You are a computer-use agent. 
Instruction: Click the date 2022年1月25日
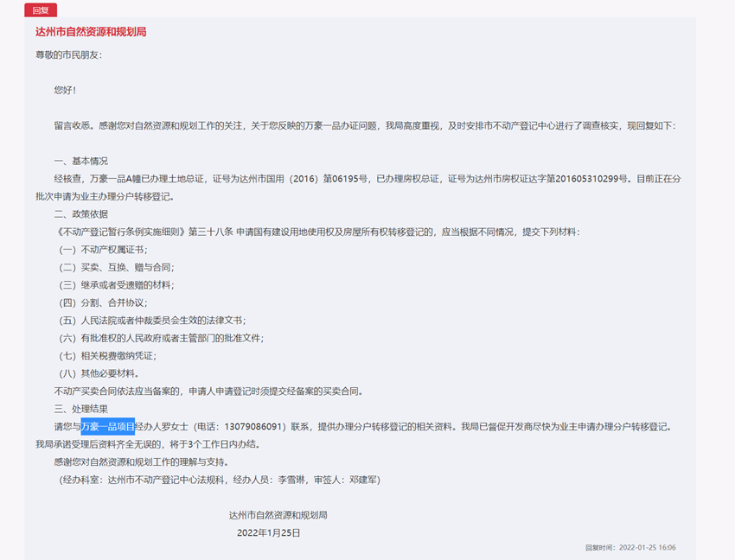coord(269,533)
